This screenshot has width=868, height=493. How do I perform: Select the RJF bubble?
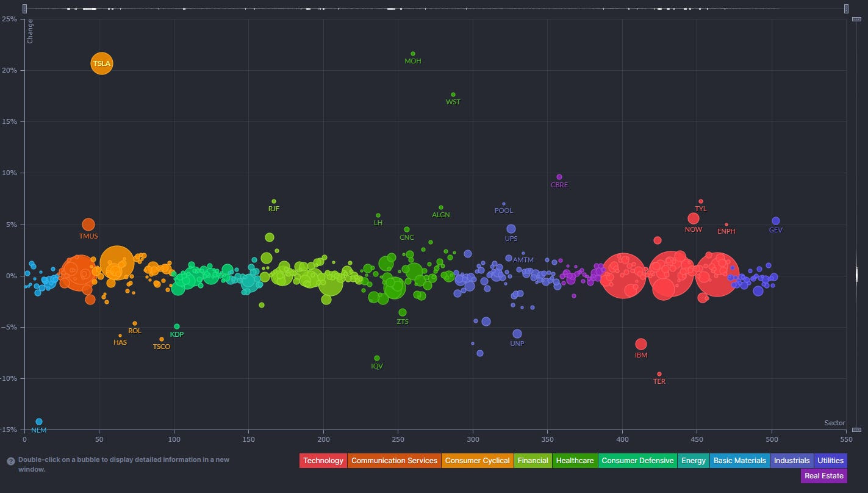click(x=274, y=201)
